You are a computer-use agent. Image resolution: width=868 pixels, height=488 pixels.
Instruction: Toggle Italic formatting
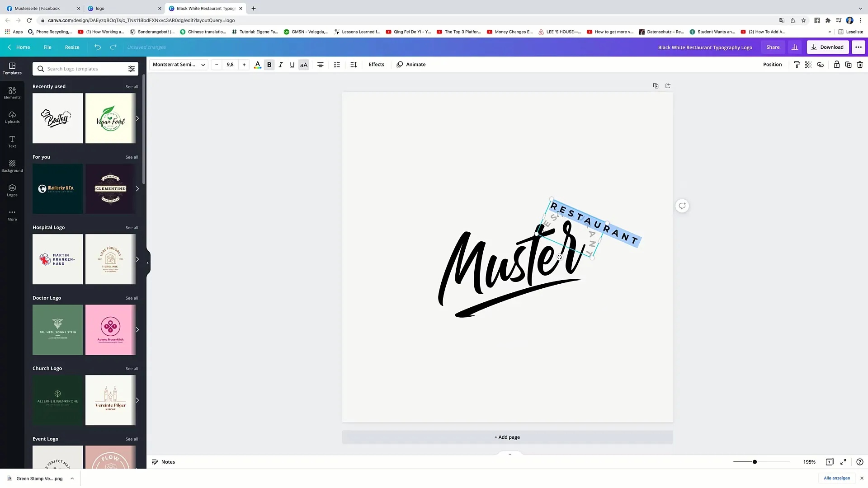tap(281, 65)
